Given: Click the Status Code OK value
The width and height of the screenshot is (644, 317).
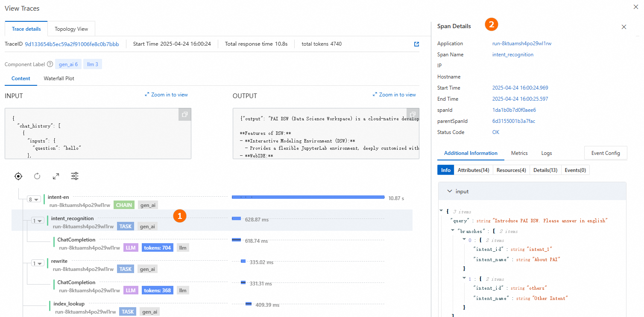Looking at the screenshot, I should [496, 132].
